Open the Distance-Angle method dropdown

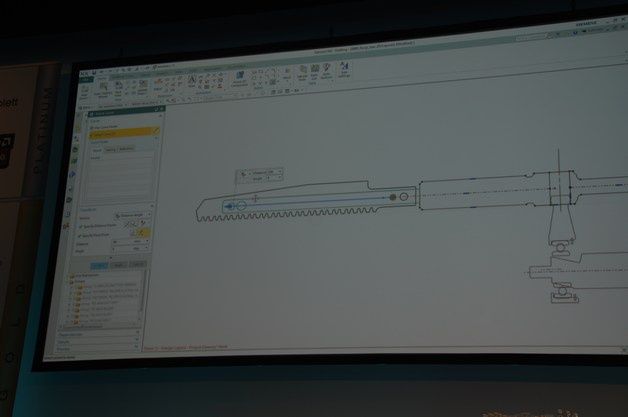[x=133, y=216]
